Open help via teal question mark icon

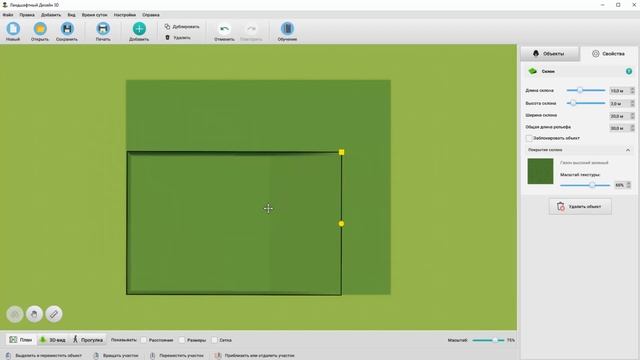click(629, 71)
